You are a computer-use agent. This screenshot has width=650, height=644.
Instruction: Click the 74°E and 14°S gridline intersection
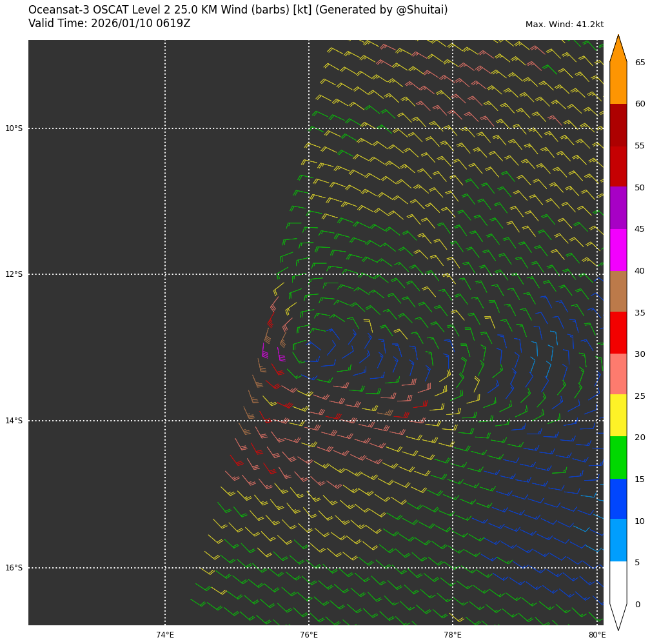coord(165,421)
